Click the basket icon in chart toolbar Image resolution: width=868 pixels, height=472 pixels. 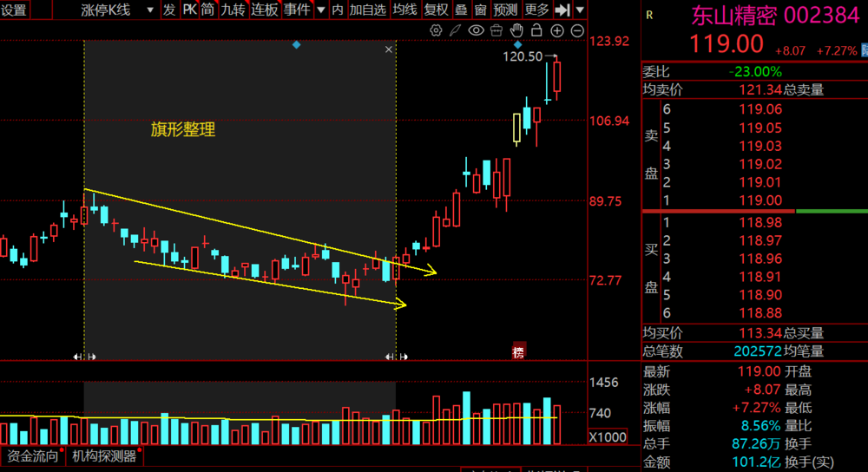pos(496,30)
